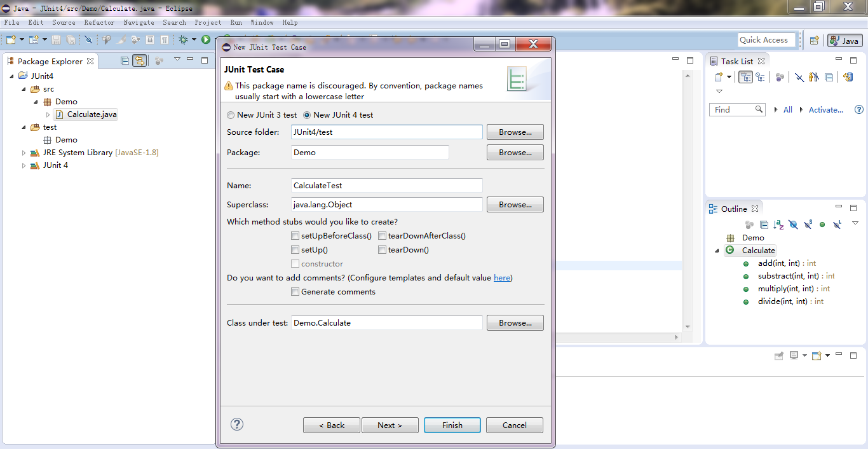Click Hide Static Members icon in Outline

[808, 224]
